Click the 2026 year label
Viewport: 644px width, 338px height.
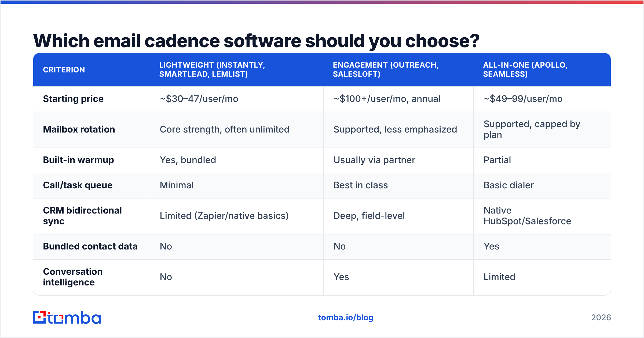[601, 318]
